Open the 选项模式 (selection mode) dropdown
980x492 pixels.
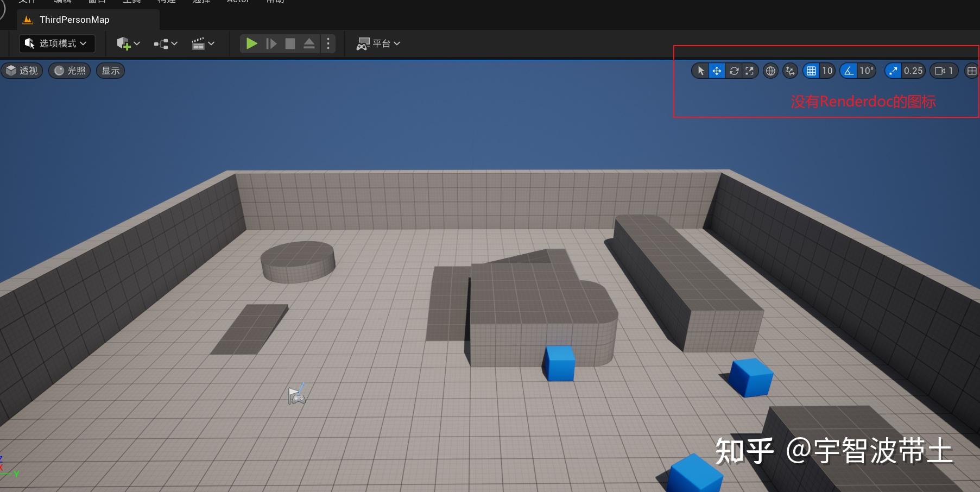(x=56, y=43)
